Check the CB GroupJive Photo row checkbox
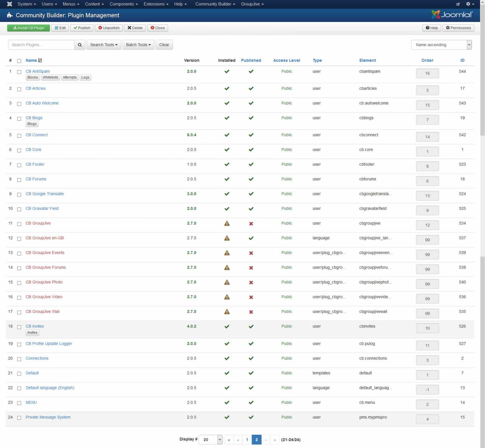The image size is (485, 448). pos(19,283)
